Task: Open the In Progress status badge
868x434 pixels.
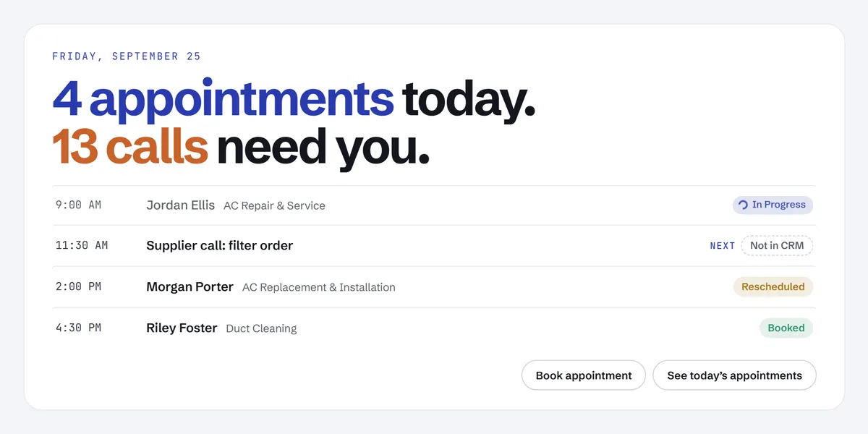Action: (773, 205)
